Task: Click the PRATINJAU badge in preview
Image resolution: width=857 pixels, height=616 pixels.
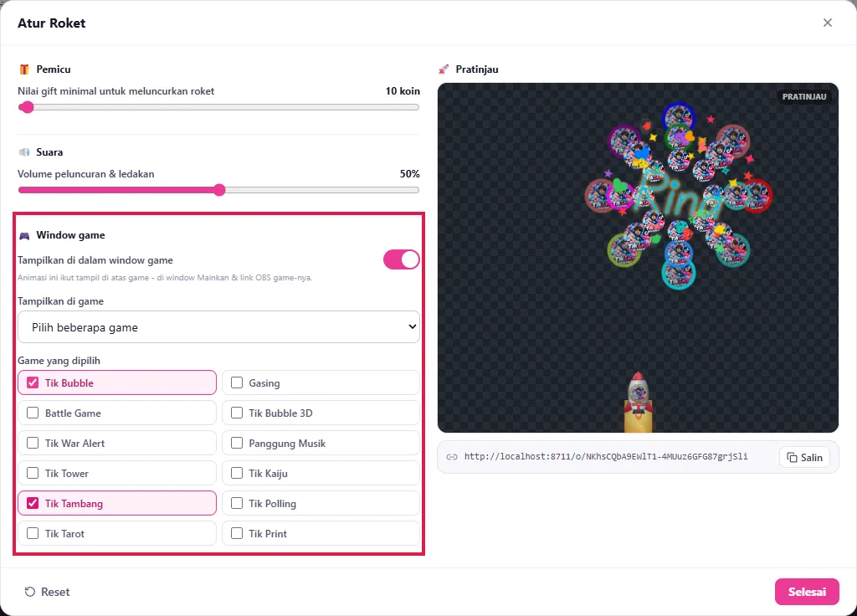Action: coord(804,97)
